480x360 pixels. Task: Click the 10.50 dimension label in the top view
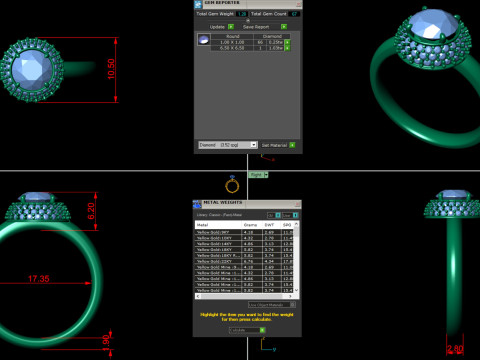point(111,69)
